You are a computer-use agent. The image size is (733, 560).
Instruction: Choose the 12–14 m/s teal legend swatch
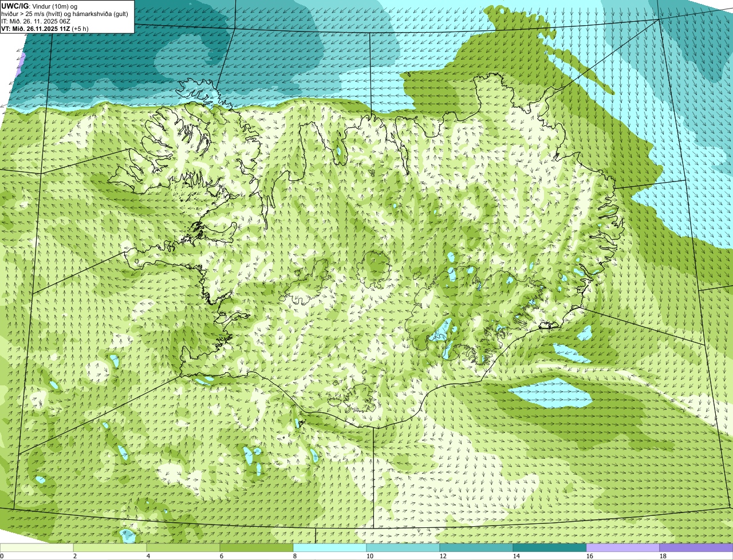point(476,547)
